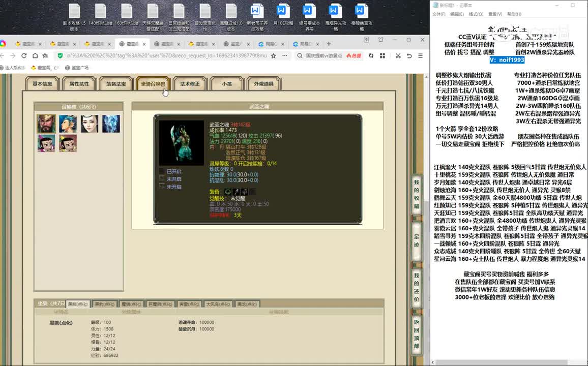The width and height of the screenshot is (588, 366).
Task: Click the third equipment slot icon
Action: [245, 192]
